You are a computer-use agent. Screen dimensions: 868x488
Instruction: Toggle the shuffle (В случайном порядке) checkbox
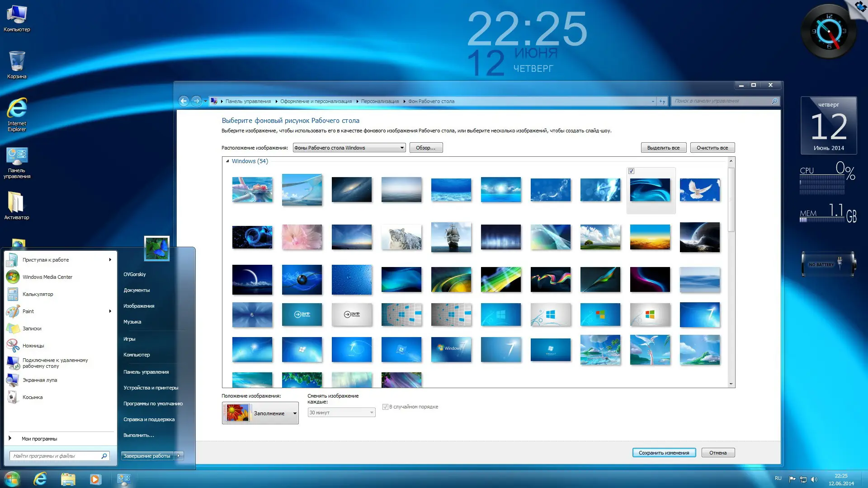pyautogui.click(x=385, y=407)
